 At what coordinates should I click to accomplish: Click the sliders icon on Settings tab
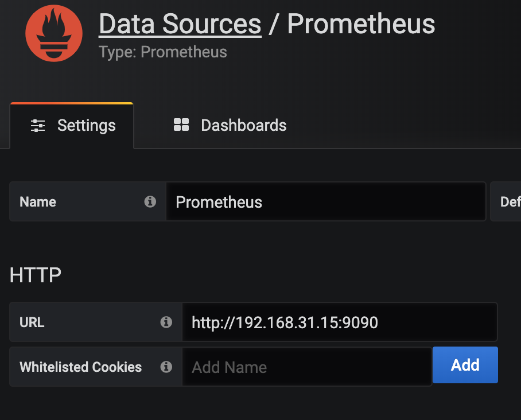tap(38, 126)
